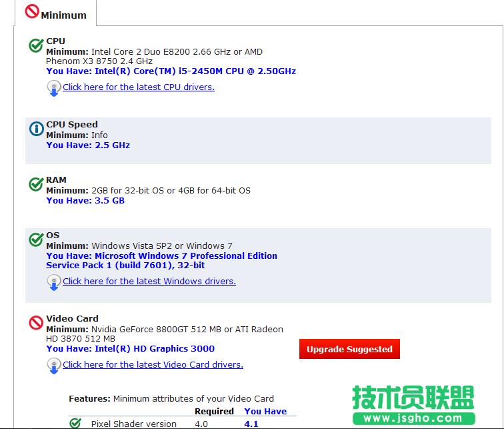Select the 'HD 3870 512 MB' line

(81, 339)
